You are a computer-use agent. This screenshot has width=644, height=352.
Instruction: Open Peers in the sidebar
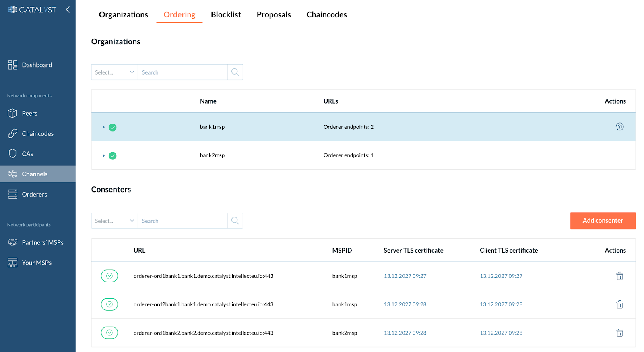29,114
